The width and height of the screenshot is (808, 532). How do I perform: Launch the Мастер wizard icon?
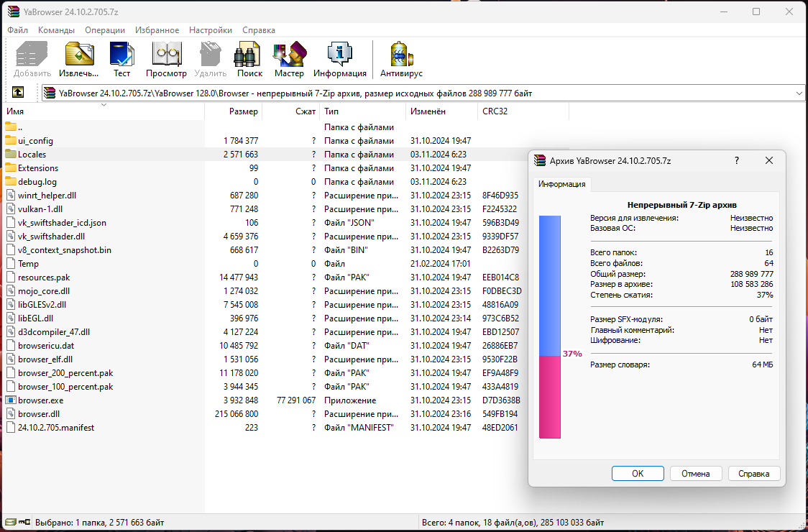pos(289,55)
